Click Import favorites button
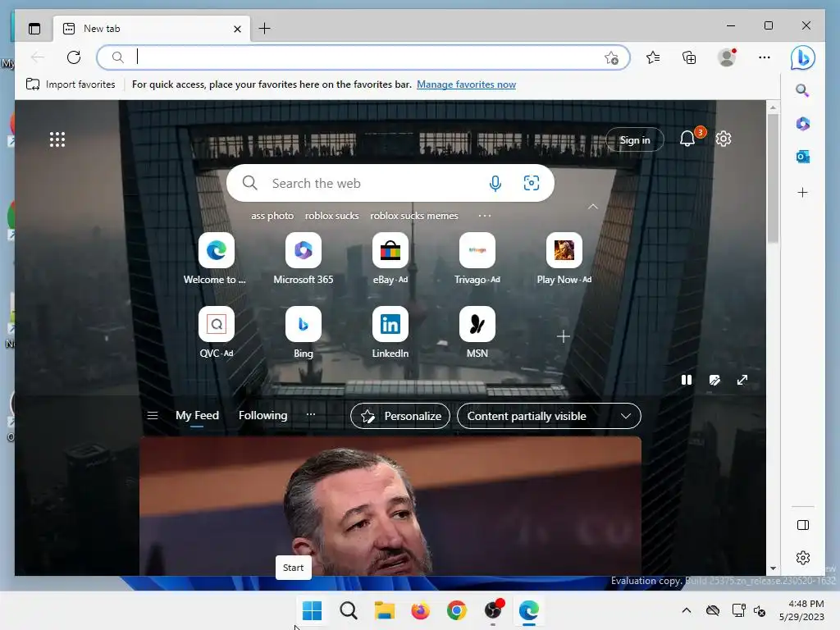The width and height of the screenshot is (840, 630). click(71, 84)
